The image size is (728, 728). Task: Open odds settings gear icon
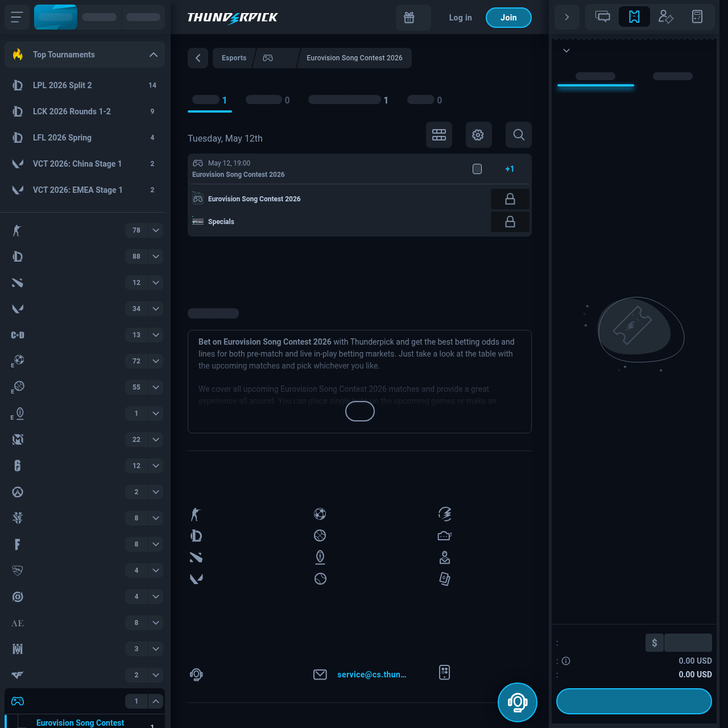pos(478,135)
